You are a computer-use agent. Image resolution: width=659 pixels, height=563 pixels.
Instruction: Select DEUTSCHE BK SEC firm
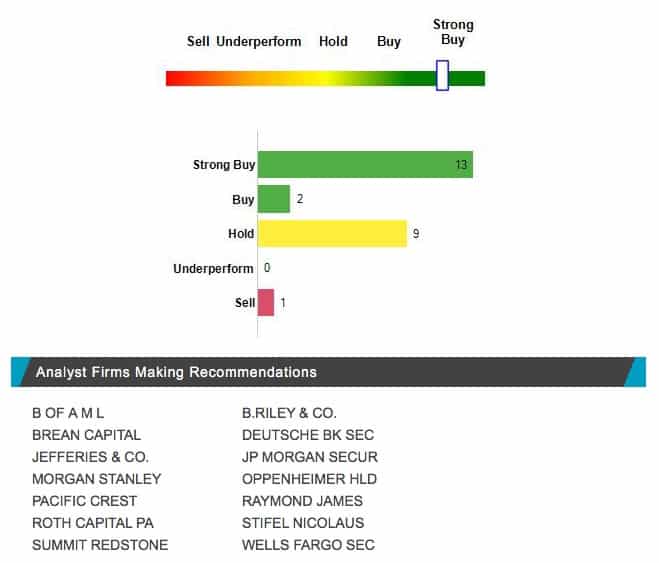(308, 435)
